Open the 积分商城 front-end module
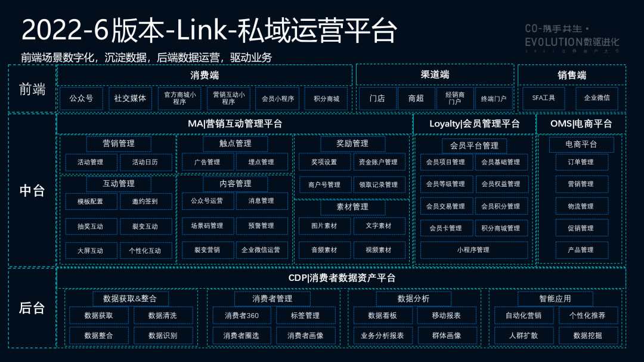This screenshot has height=362, width=644. coord(326,98)
